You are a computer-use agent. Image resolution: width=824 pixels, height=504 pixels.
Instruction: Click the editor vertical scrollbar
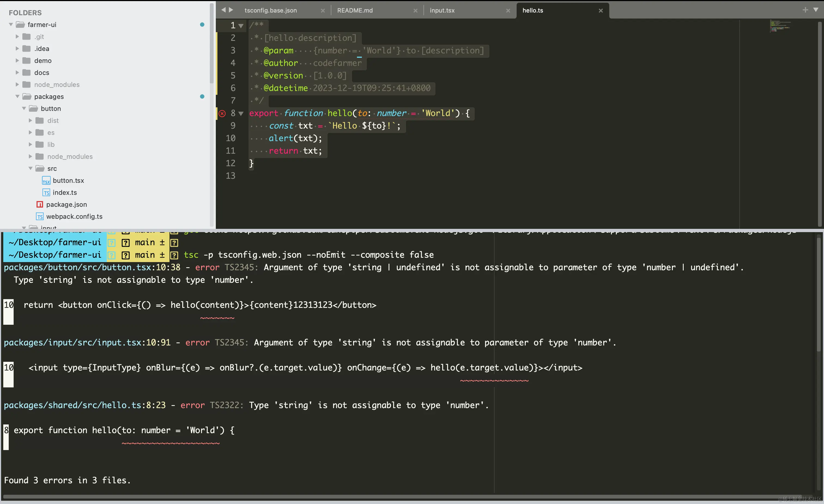(x=820, y=124)
